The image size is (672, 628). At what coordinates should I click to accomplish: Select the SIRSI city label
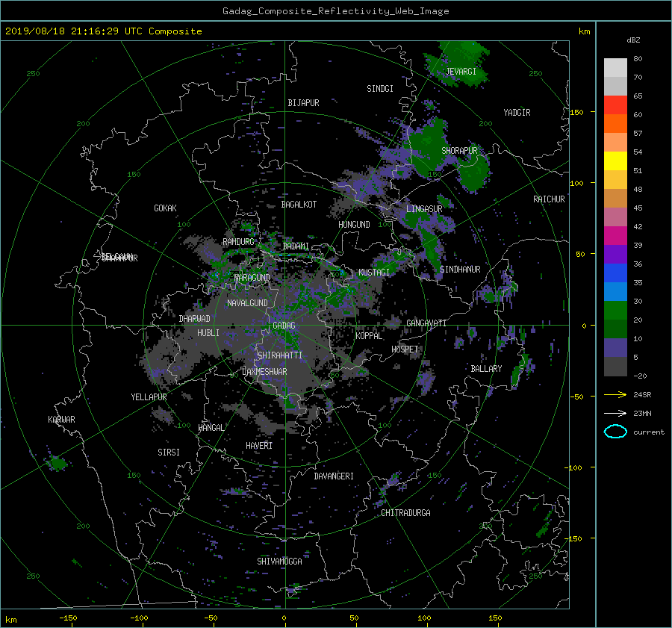(x=169, y=453)
